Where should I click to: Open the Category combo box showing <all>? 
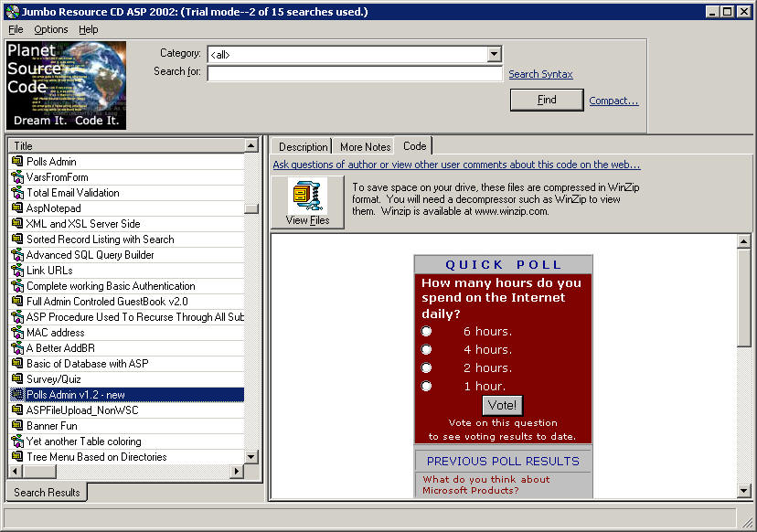click(x=355, y=54)
